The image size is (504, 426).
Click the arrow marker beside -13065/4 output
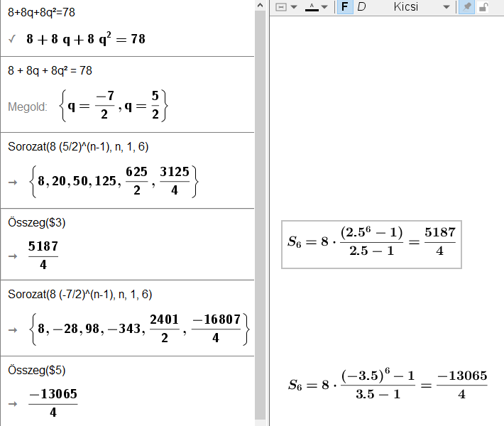(x=12, y=403)
